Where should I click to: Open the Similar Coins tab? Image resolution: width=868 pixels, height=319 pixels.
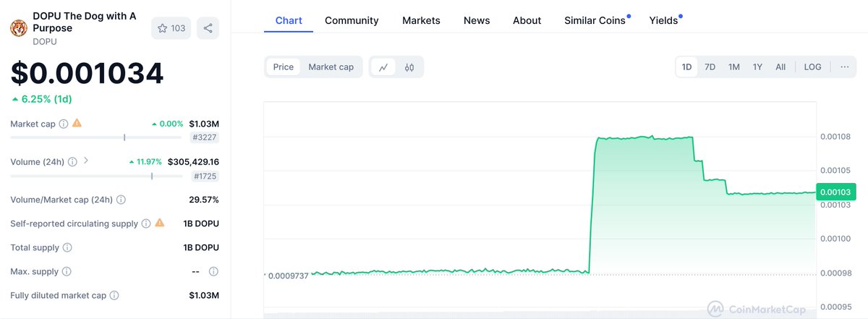[596, 20]
